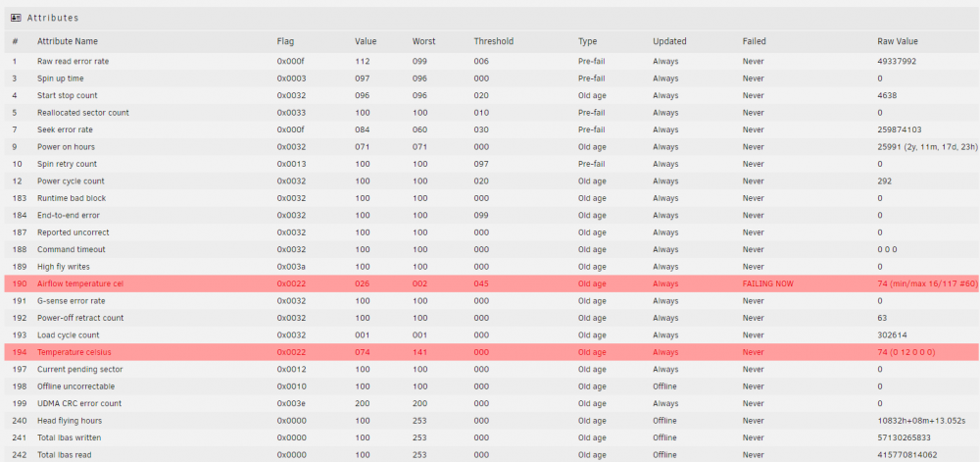980x462 pixels.
Task: Click flag 0x003e in UDMA CRC row
Action: (x=289, y=403)
